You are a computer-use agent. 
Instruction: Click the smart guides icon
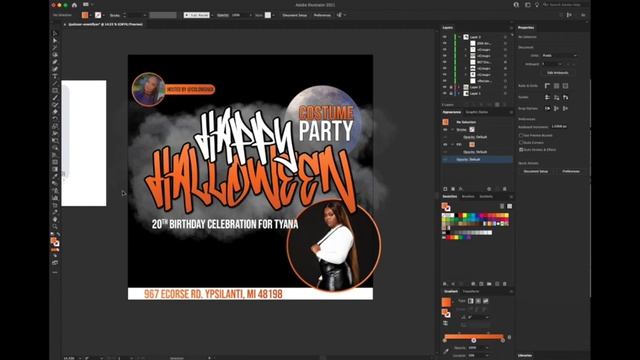click(x=565, y=97)
